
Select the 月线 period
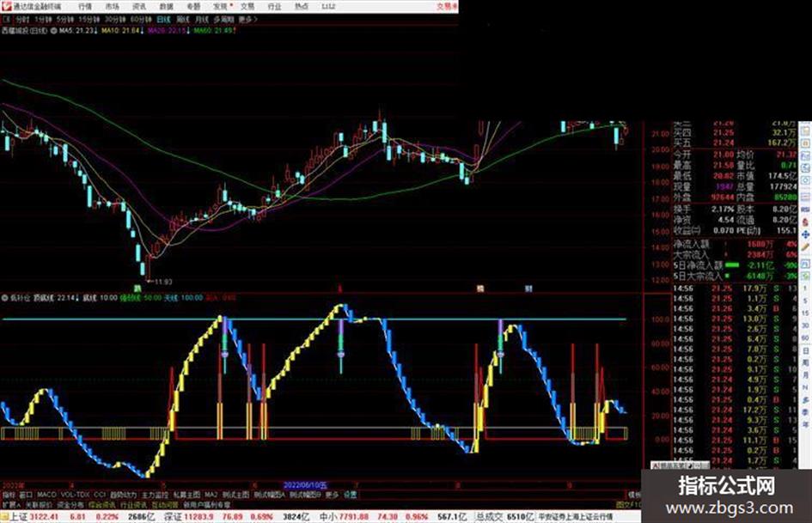click(x=201, y=19)
